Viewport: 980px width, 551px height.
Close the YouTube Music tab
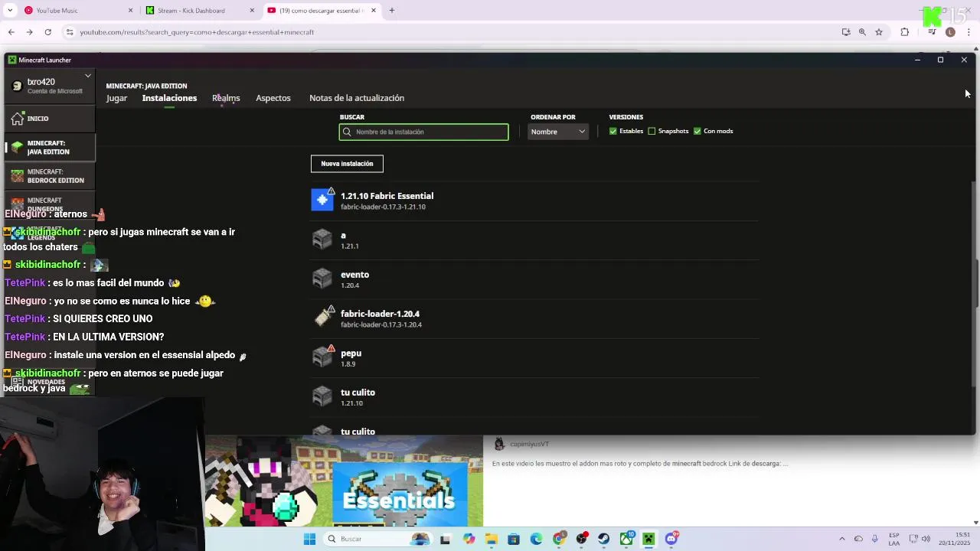pos(130,11)
